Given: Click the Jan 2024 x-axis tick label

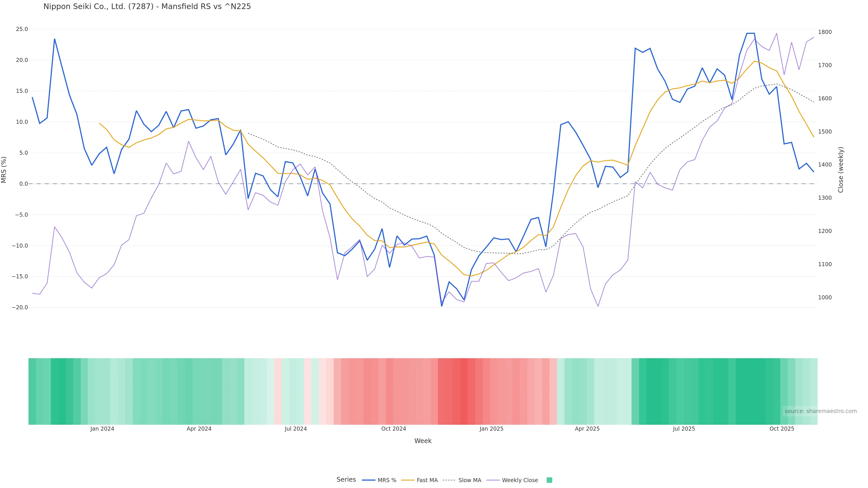Looking at the screenshot, I should 102,429.
